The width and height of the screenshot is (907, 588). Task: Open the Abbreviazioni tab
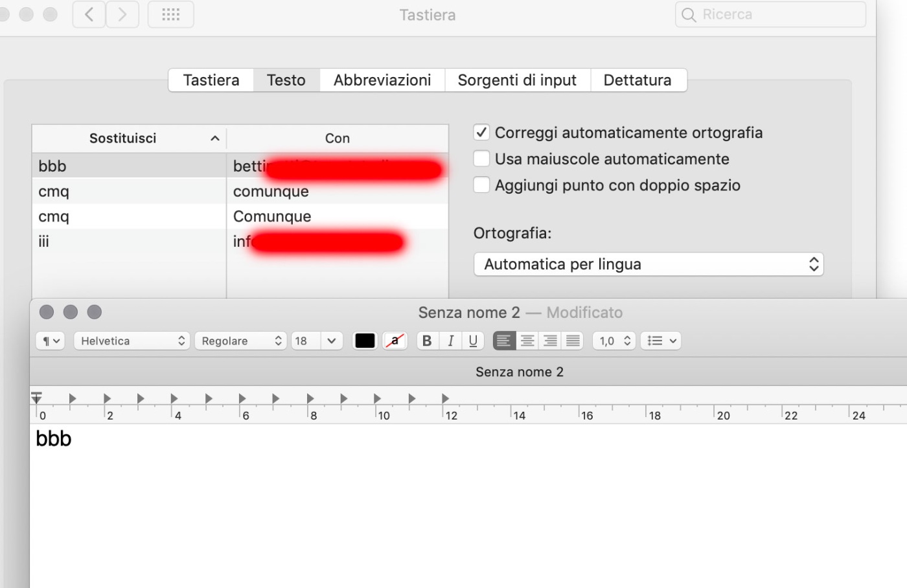click(382, 80)
